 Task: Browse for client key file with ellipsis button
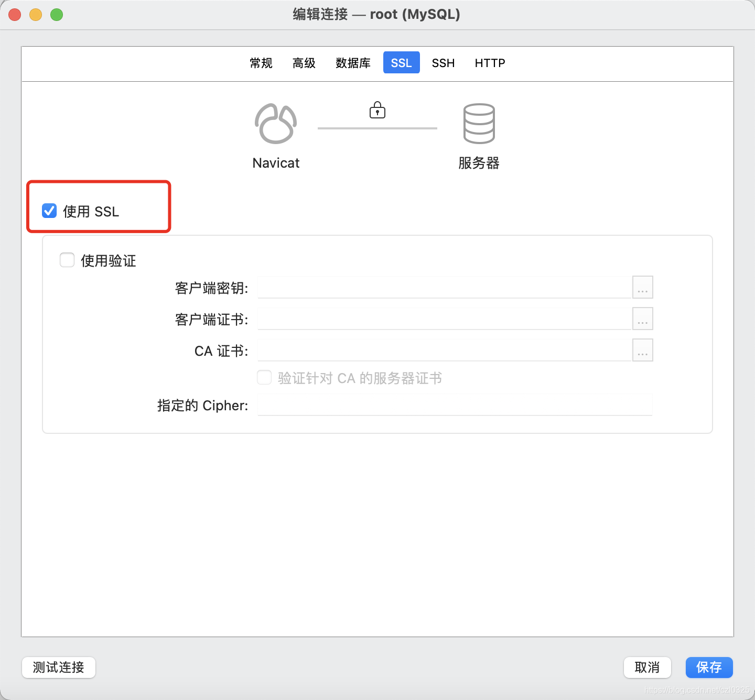(x=642, y=287)
